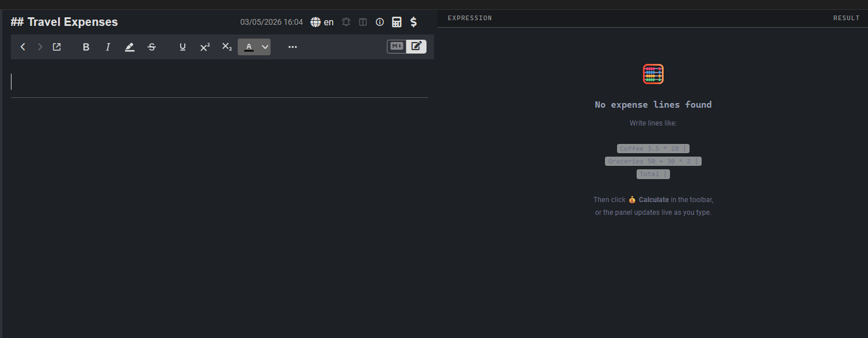Go forward with the right arrow icon

point(40,47)
